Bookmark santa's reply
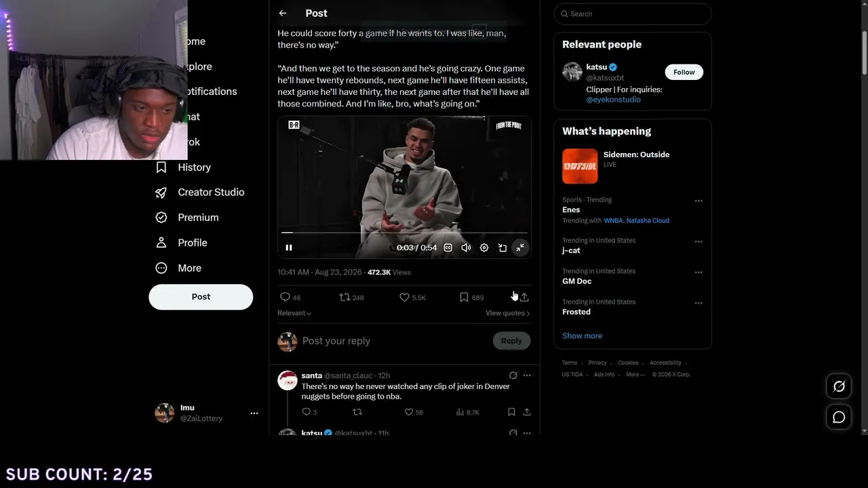Viewport: 868px width, 488px height. coord(511,412)
